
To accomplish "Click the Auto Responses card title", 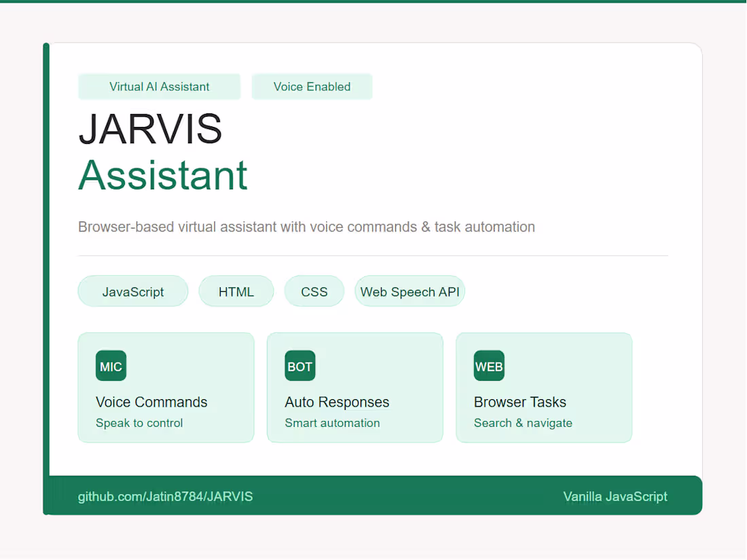I will (x=337, y=402).
